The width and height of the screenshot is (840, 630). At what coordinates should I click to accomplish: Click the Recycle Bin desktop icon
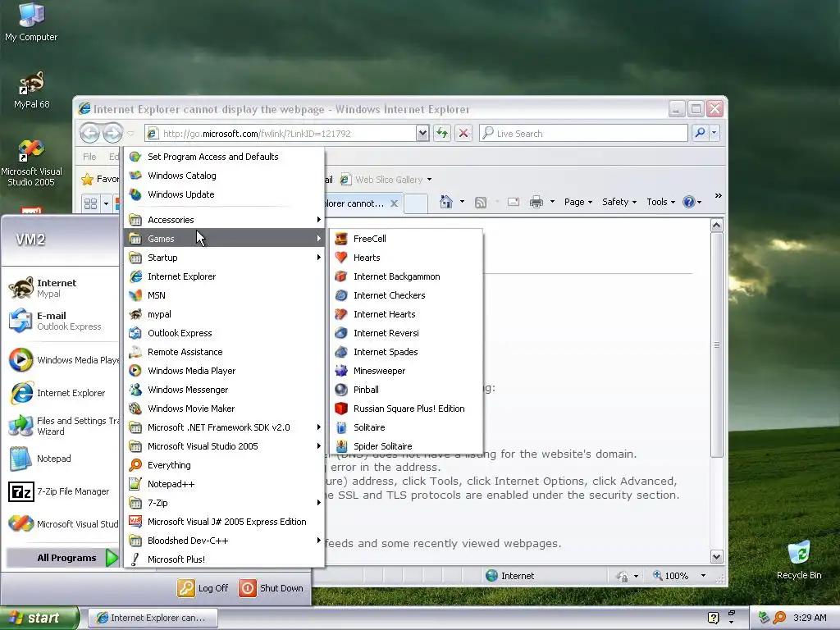click(x=799, y=560)
